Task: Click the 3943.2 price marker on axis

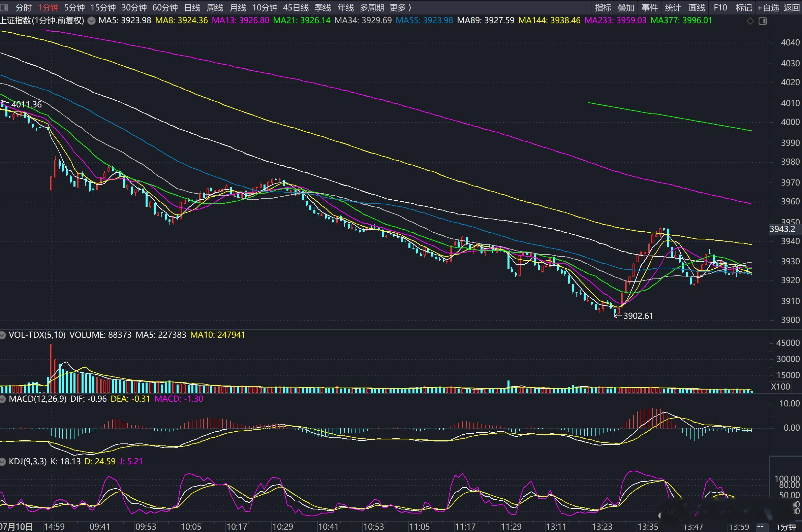Action: [x=782, y=229]
